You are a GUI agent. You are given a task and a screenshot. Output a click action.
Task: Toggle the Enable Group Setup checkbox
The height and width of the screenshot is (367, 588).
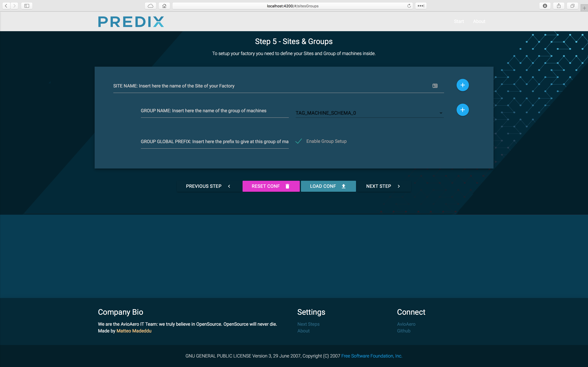pos(299,141)
